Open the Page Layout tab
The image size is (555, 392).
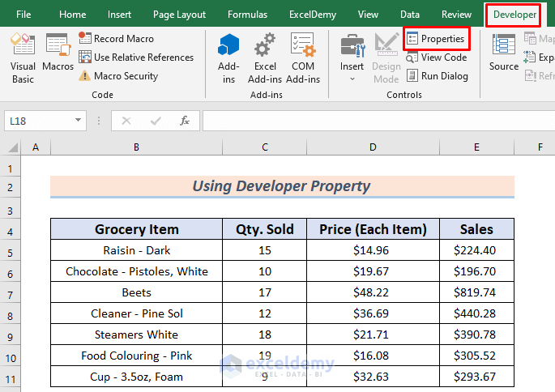pos(179,15)
